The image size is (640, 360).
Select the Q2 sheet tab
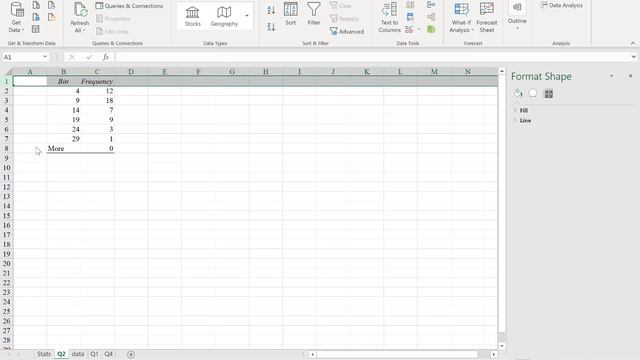(61, 354)
